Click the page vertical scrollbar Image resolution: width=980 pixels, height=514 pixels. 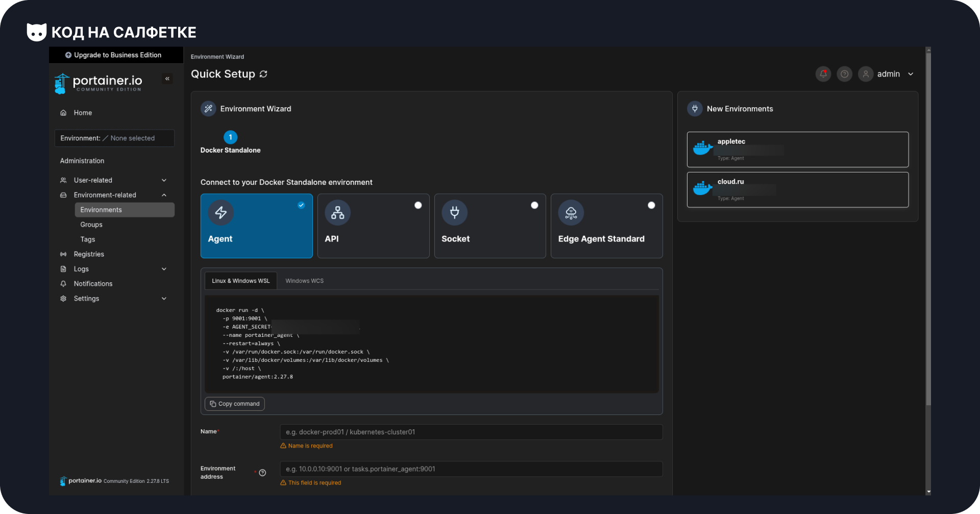[928, 229]
